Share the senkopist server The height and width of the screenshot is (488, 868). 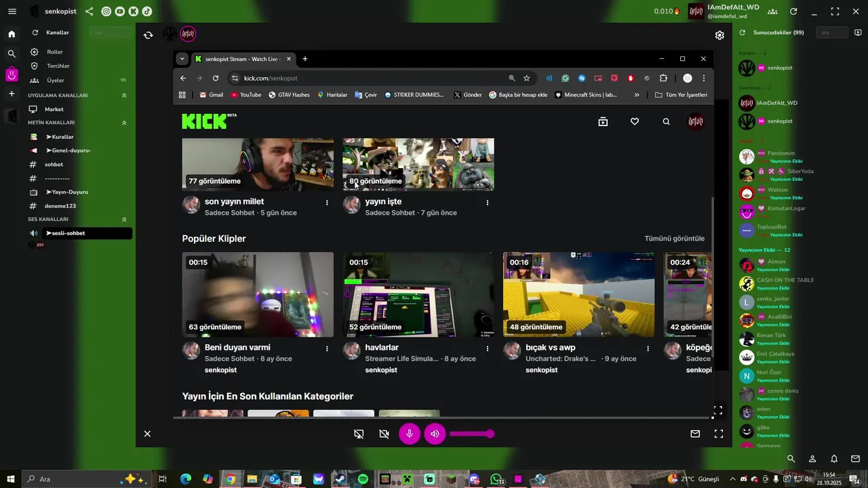90,12
